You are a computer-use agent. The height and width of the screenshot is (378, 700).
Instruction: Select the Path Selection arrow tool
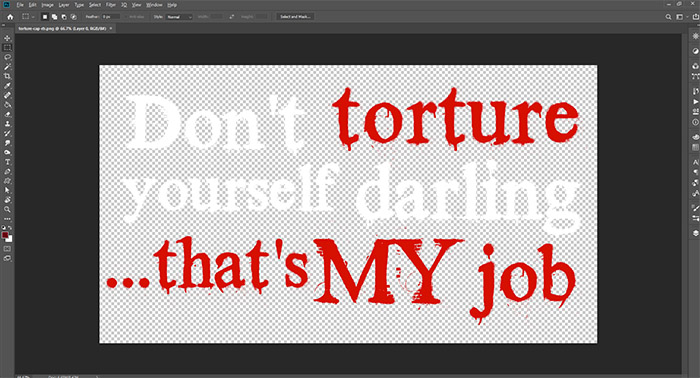[7, 191]
